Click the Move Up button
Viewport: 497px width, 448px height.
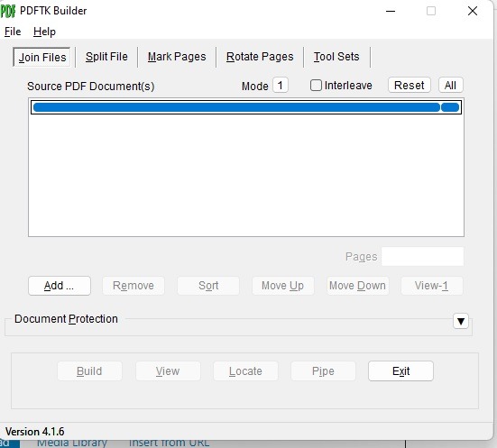(282, 286)
